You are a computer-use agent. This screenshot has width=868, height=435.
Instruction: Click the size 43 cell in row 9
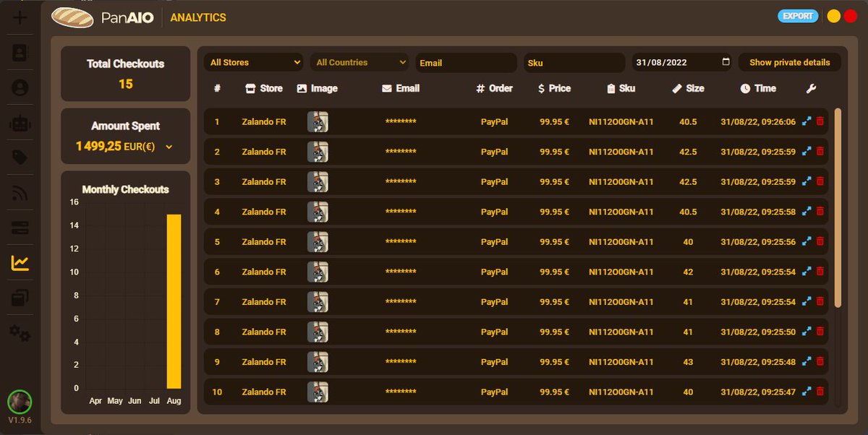tap(688, 361)
